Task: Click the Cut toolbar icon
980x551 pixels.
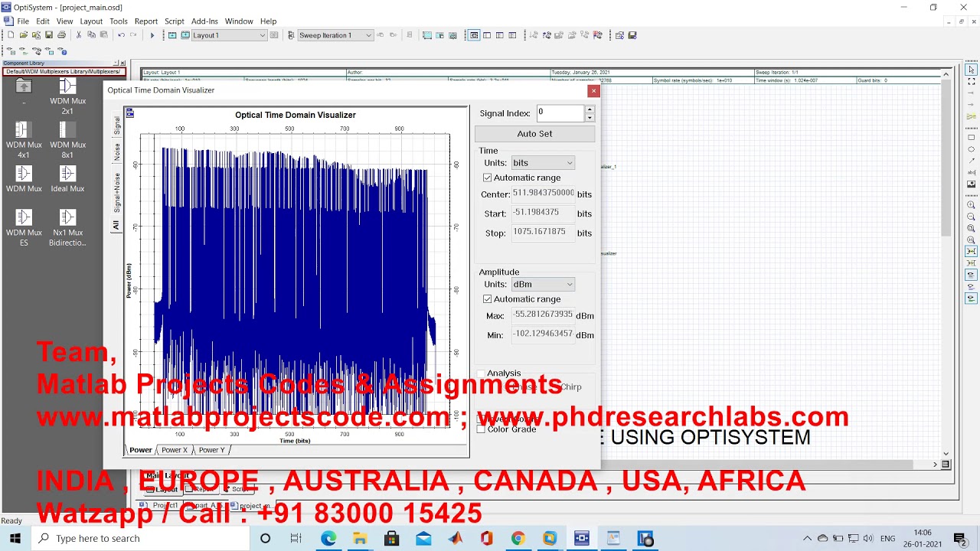Action: (78, 35)
